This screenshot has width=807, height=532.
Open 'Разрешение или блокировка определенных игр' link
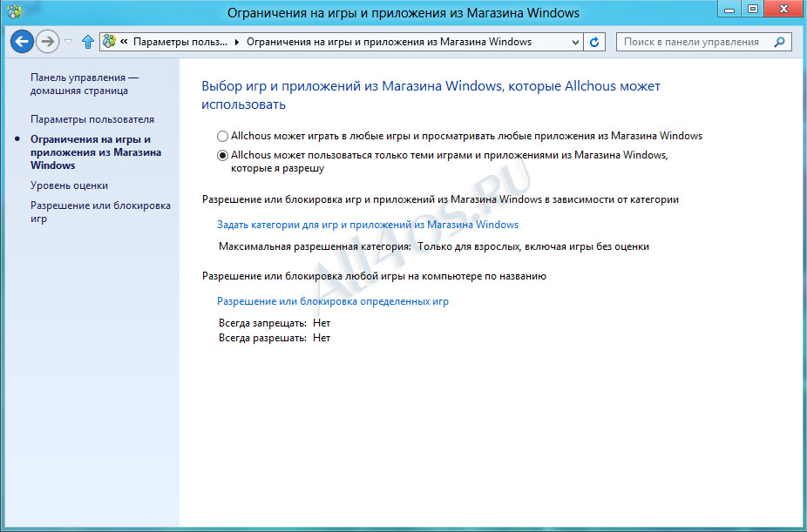(333, 301)
